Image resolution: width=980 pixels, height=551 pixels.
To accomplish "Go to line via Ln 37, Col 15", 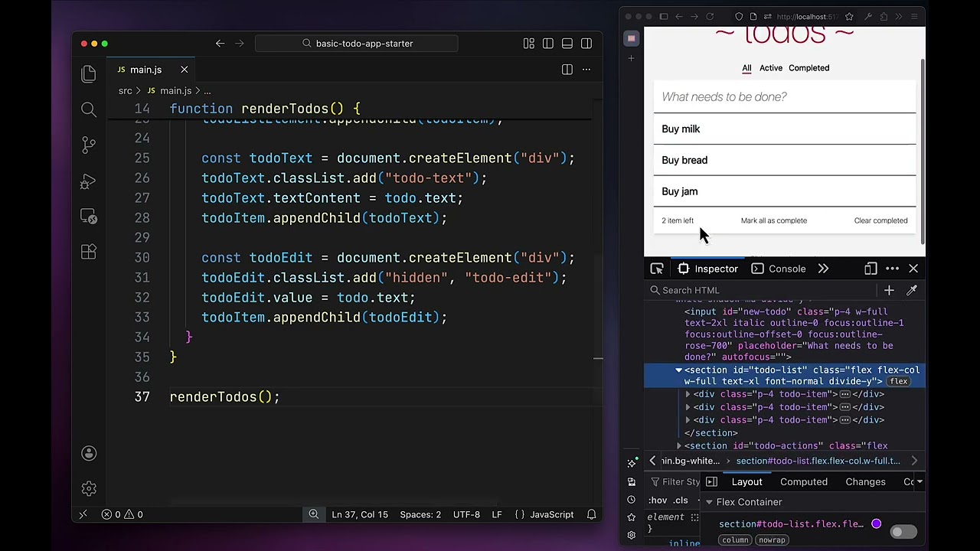I will (360, 514).
